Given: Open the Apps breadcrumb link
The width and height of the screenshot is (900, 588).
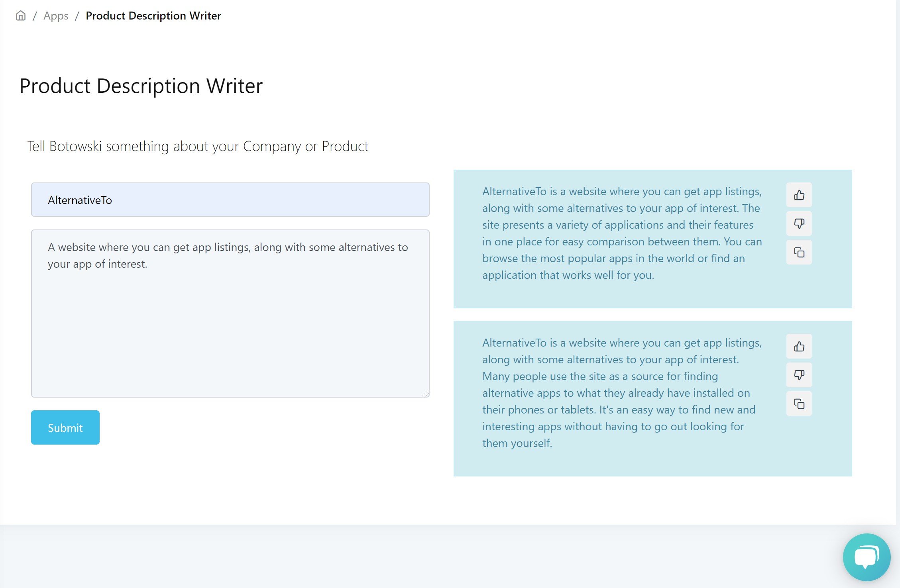Looking at the screenshot, I should pyautogui.click(x=56, y=16).
